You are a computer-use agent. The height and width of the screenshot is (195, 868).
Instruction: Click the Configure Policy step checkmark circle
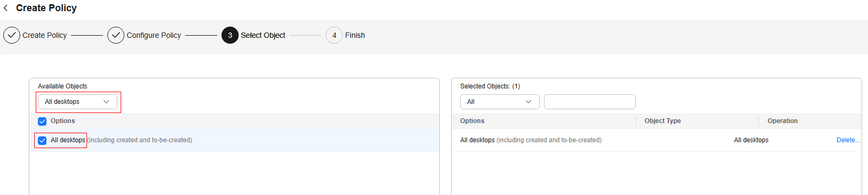tap(116, 35)
